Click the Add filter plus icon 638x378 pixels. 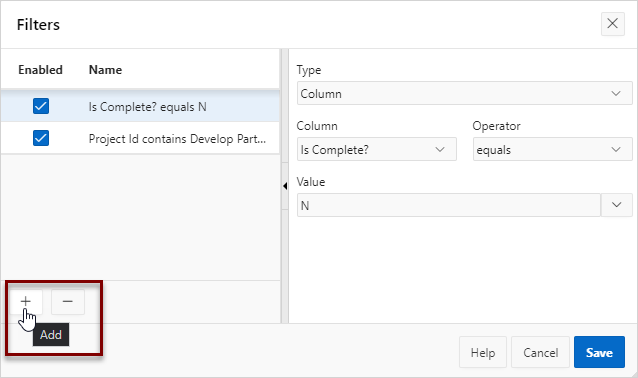[26, 302]
